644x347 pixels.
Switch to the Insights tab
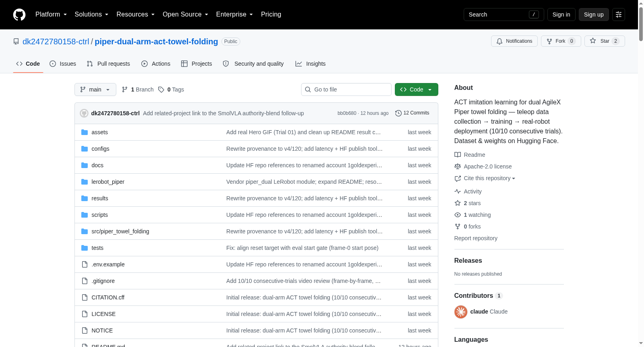pyautogui.click(x=310, y=64)
